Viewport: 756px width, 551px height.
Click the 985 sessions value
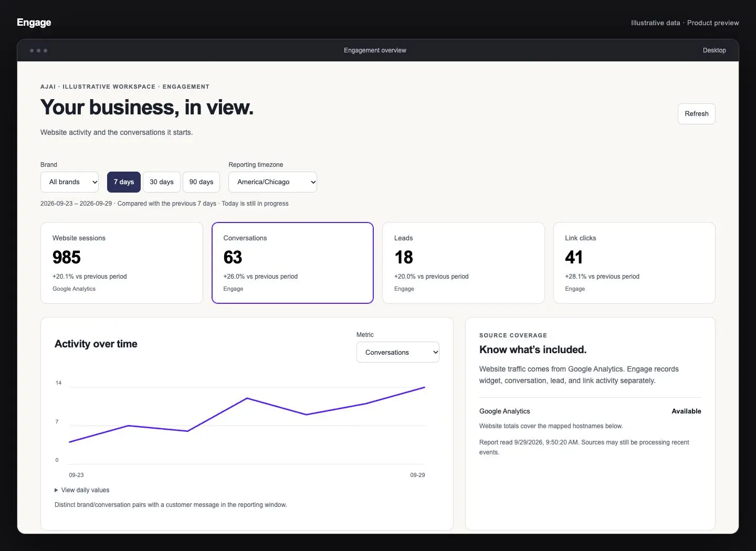click(67, 257)
